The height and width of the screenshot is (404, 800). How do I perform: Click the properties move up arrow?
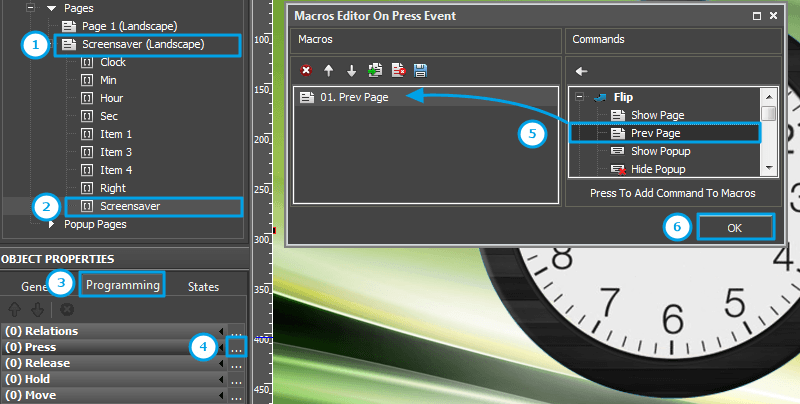14,309
